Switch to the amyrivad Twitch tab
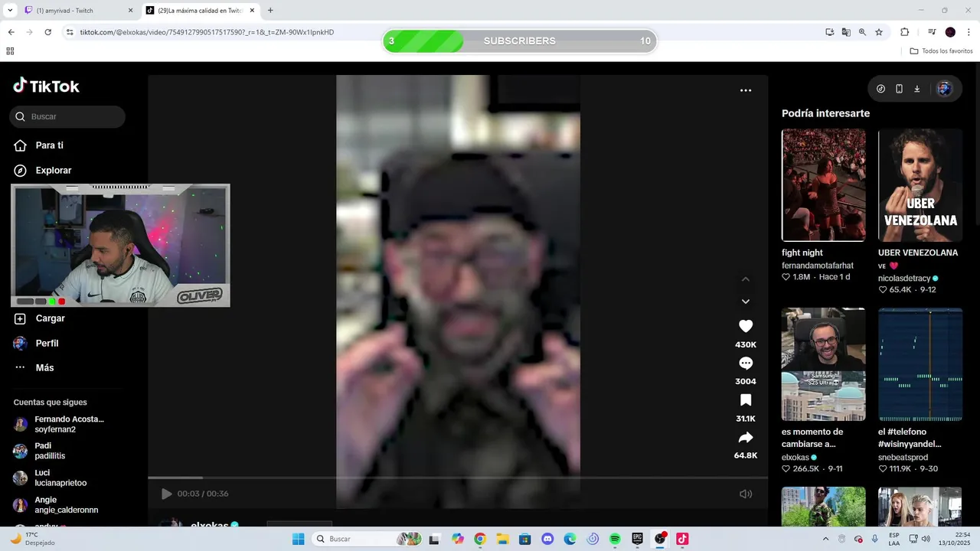980x551 pixels. (x=77, y=10)
